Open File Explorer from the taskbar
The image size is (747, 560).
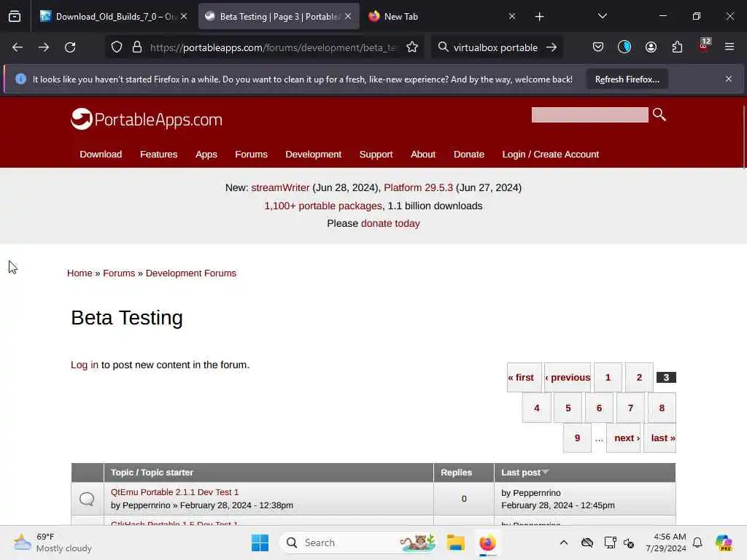455,542
